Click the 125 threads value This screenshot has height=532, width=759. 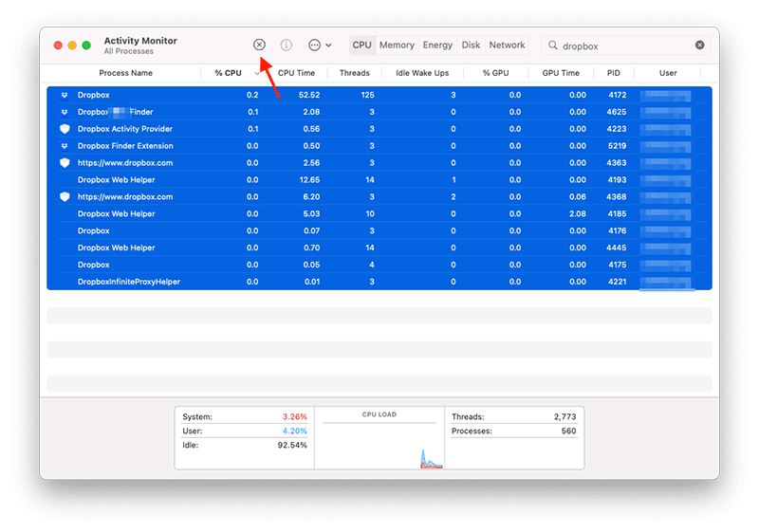pyautogui.click(x=367, y=95)
